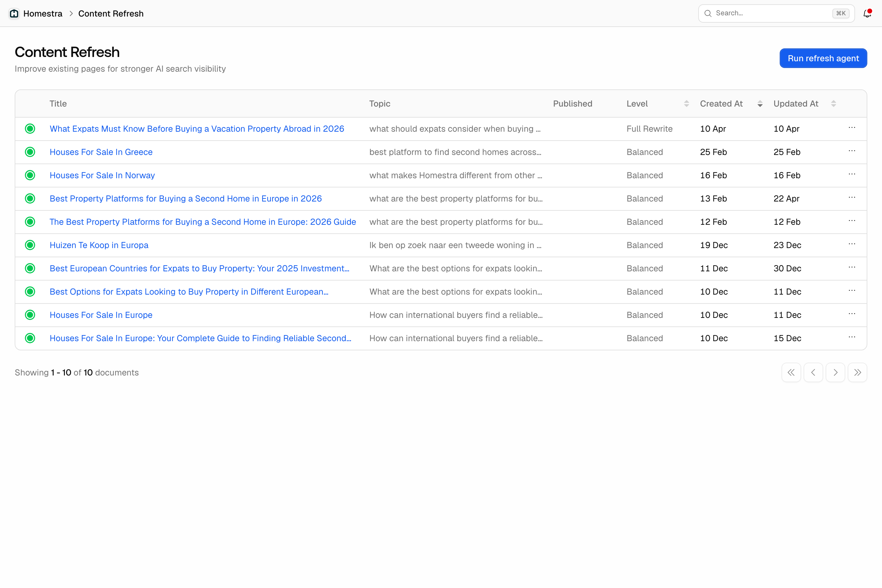Open three-dot menu for Houses For Sale In Europe
This screenshot has height=588, width=882.
[x=852, y=314]
